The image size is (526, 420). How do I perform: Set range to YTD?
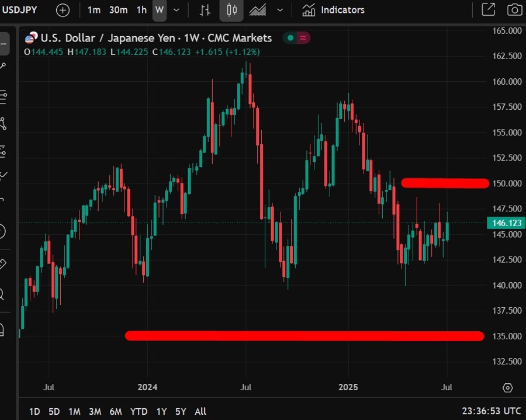(x=139, y=411)
